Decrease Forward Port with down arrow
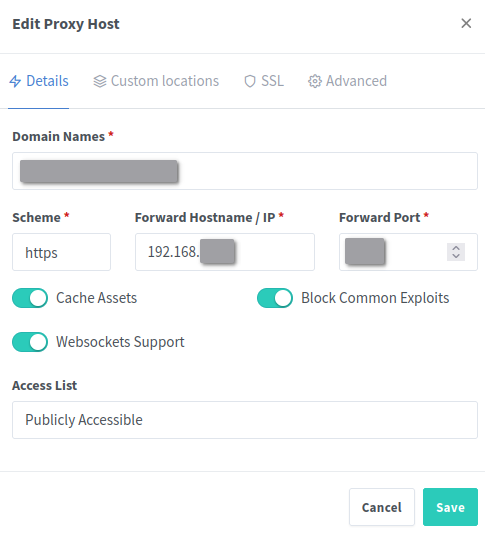 [x=456, y=256]
